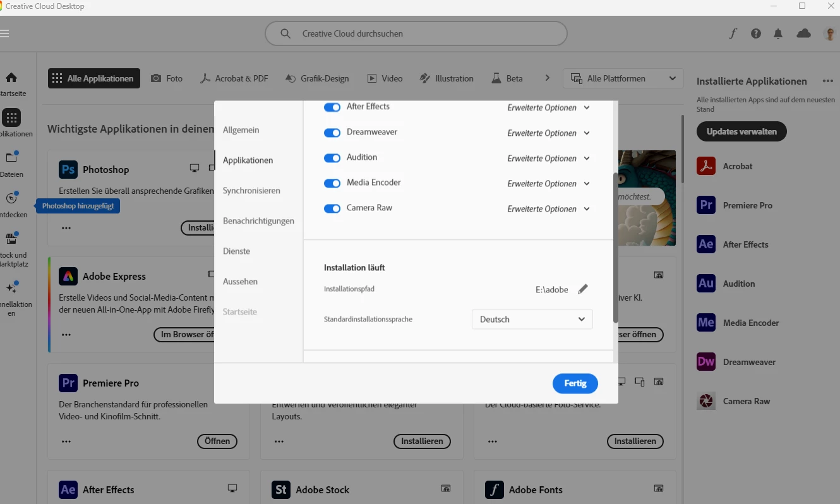Viewport: 840px width, 504px height.
Task: Open the user profile avatar
Action: pyautogui.click(x=831, y=33)
